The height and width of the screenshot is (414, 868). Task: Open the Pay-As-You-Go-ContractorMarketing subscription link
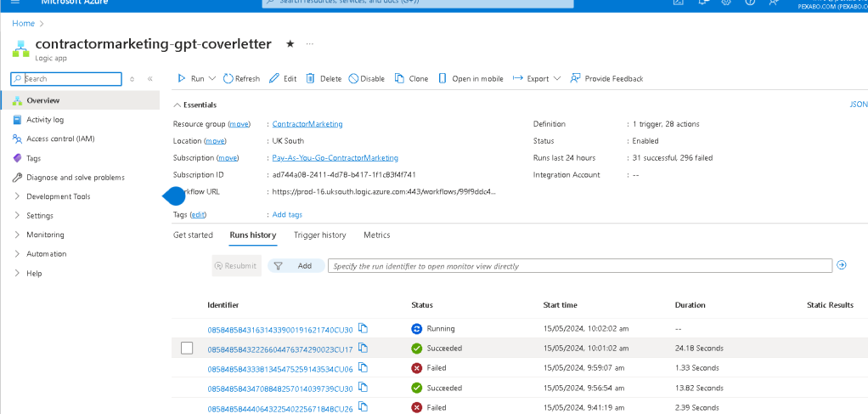point(335,158)
